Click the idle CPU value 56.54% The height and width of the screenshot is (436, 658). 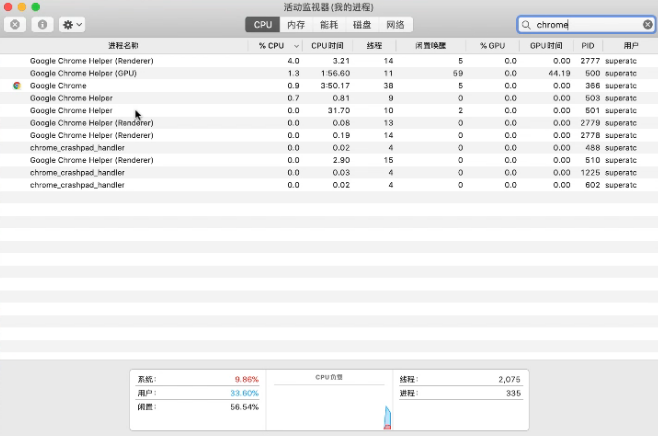click(244, 407)
